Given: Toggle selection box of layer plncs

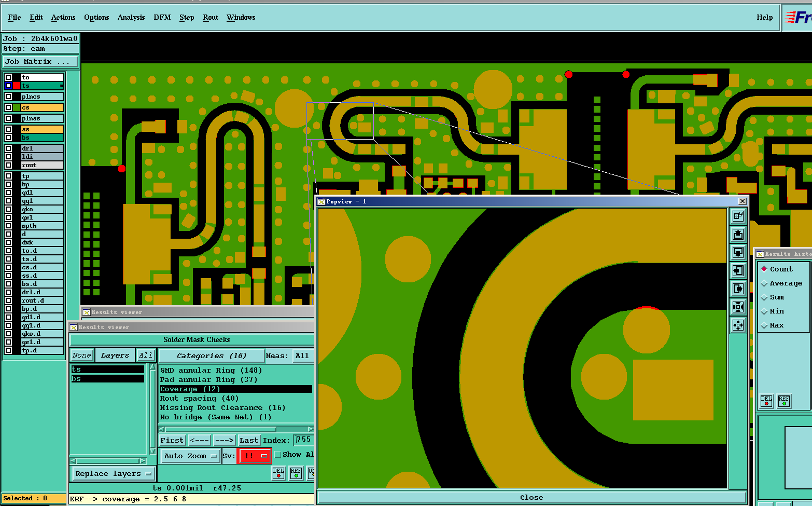Looking at the screenshot, I should tap(8, 97).
